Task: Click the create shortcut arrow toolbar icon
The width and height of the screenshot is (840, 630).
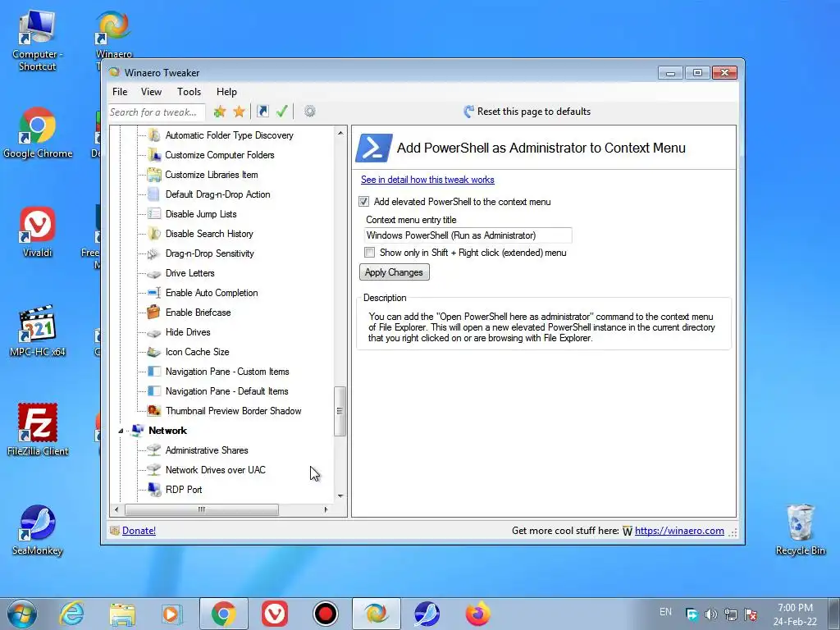Action: (262, 112)
